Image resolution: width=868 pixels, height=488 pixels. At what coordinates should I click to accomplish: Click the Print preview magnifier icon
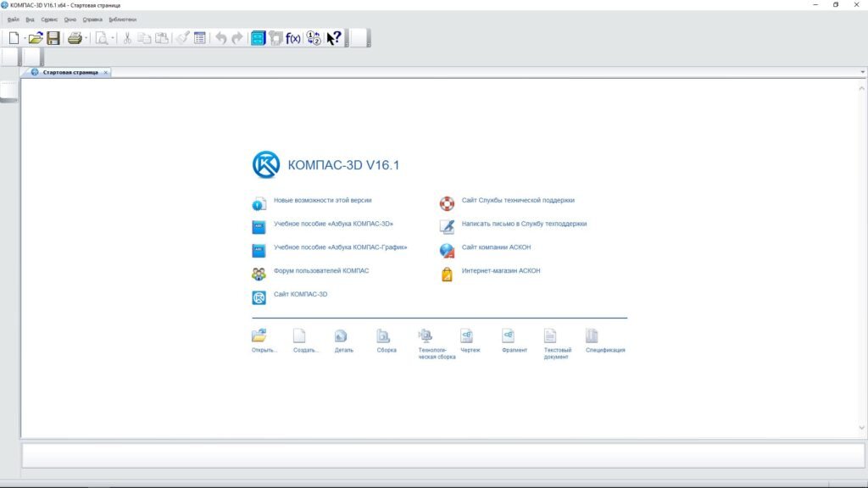pyautogui.click(x=102, y=38)
